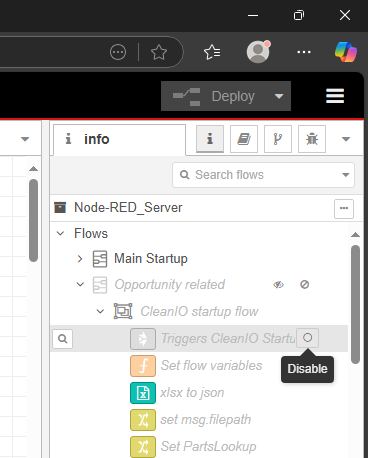Viewport: 368px width, 458px height.
Task: Click the set msg.filepath change node icon
Action: coord(143,420)
